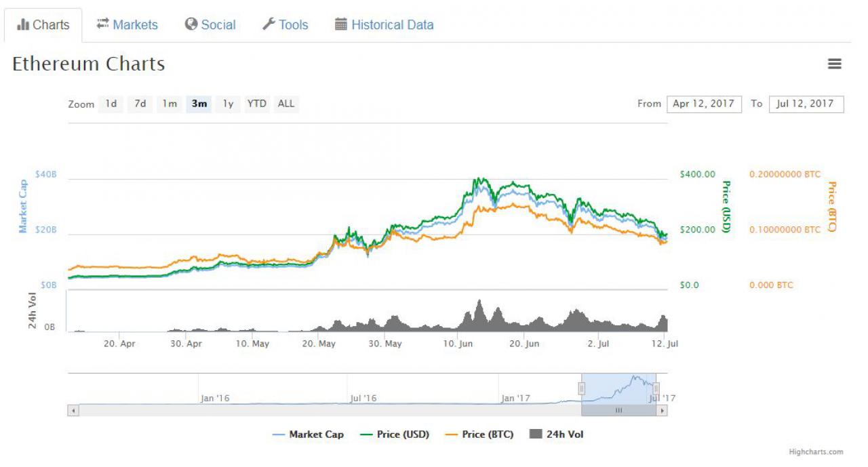Screen dimensions: 868x467
Task: Click the 2. Jul axis date
Action: click(x=598, y=344)
